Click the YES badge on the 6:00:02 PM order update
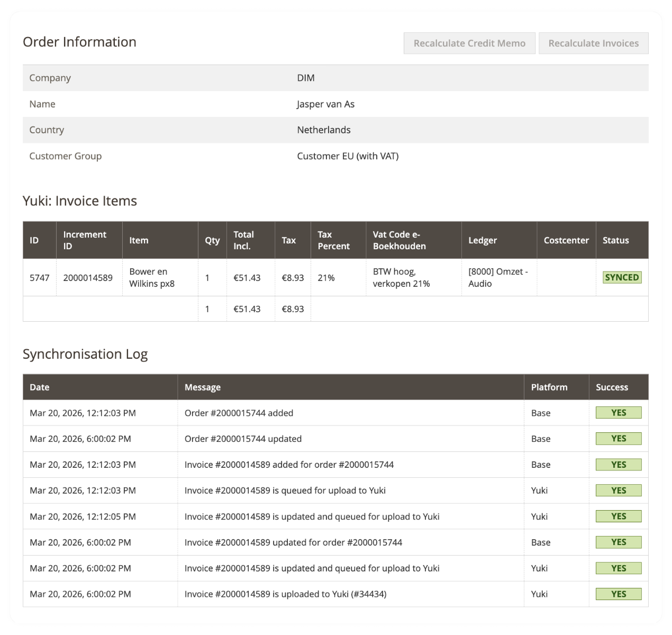 (x=618, y=438)
